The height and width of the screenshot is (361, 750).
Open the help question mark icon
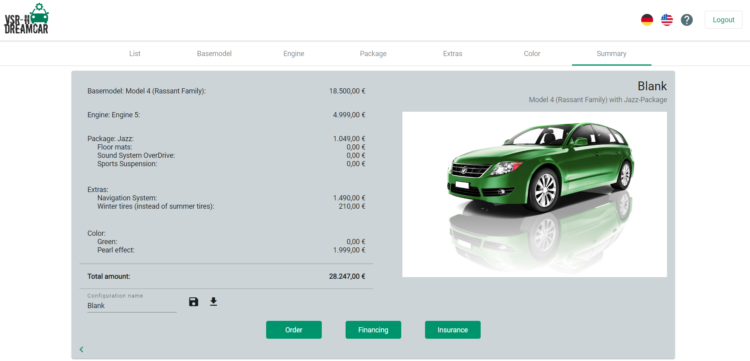[x=687, y=20]
